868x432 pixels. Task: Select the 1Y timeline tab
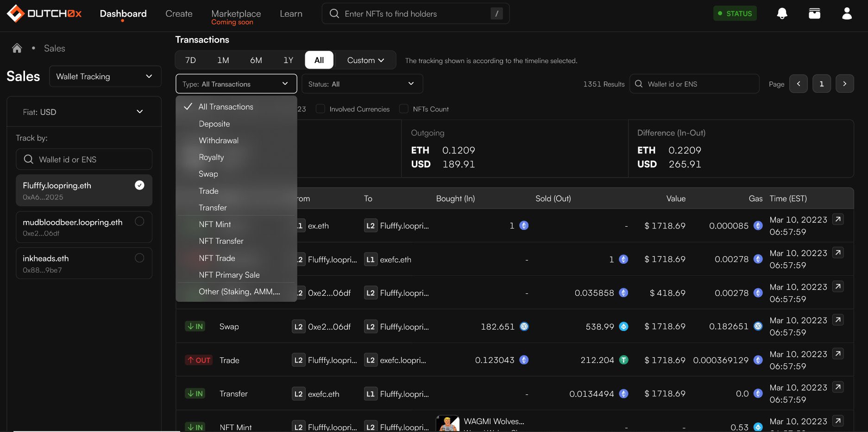[x=289, y=60]
